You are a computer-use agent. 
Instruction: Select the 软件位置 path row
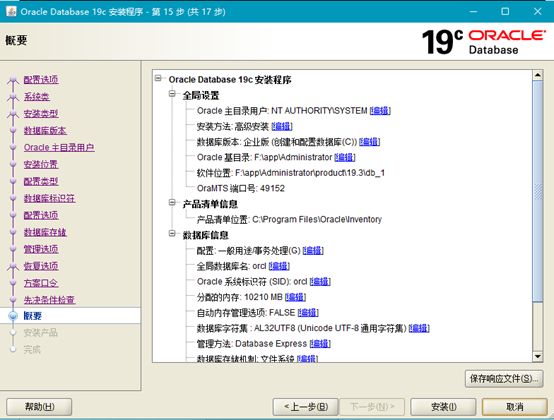[291, 173]
